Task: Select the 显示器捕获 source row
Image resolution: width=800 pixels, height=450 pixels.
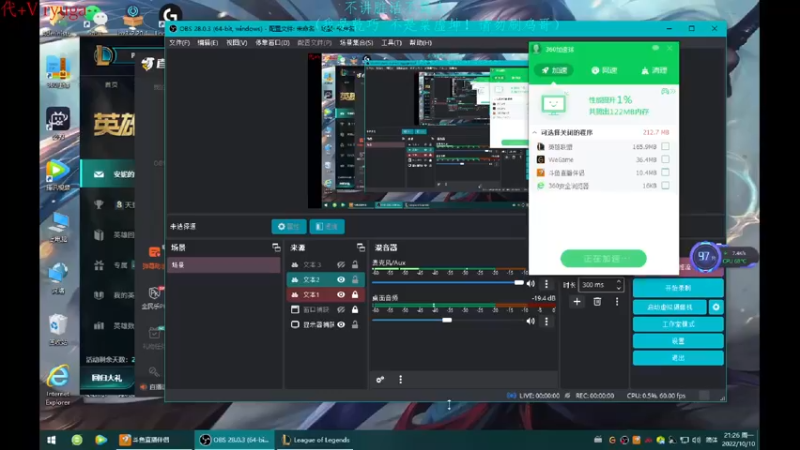Action: coord(326,324)
